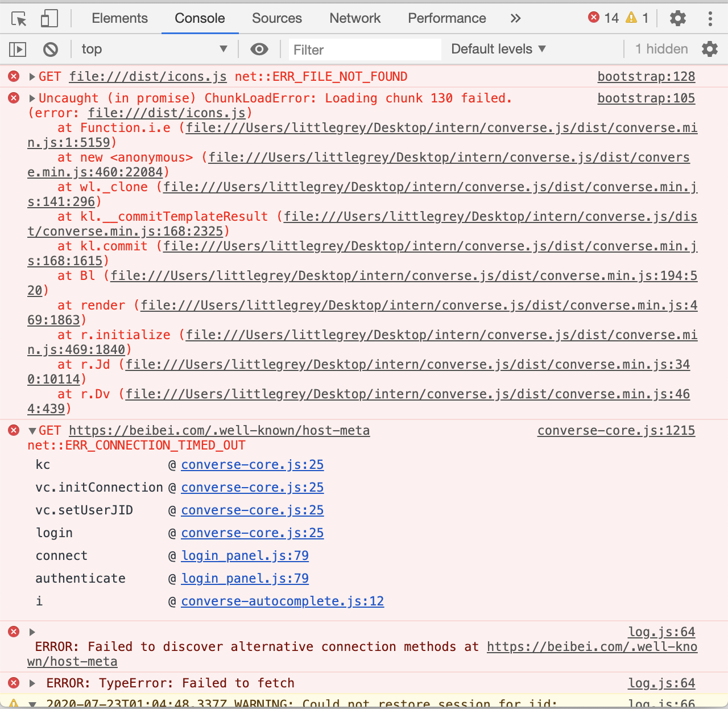The width and height of the screenshot is (728, 709).
Task: Open the Default levels dropdown
Action: click(498, 49)
